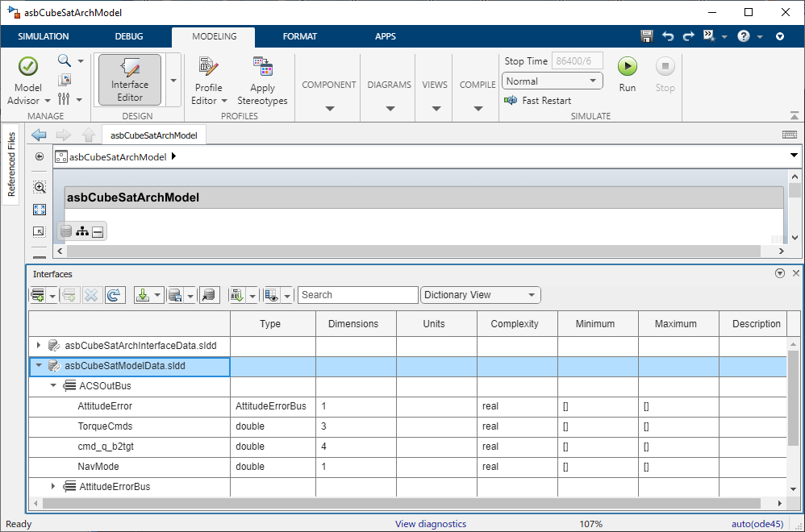Fit the diagram to view
Image resolution: width=805 pixels, height=532 pixels.
click(x=39, y=209)
